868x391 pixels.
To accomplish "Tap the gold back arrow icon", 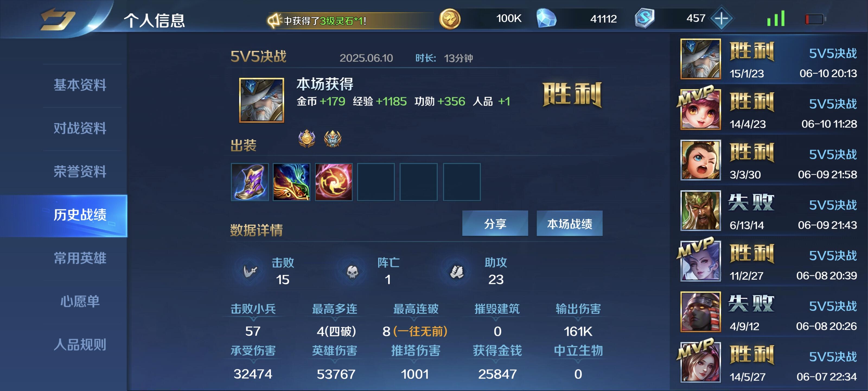I will [57, 19].
